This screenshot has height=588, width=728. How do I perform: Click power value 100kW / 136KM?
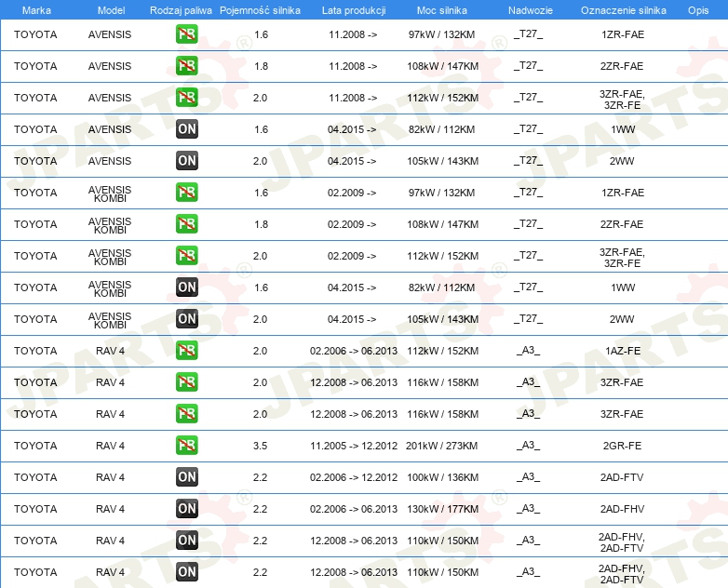coord(442,477)
